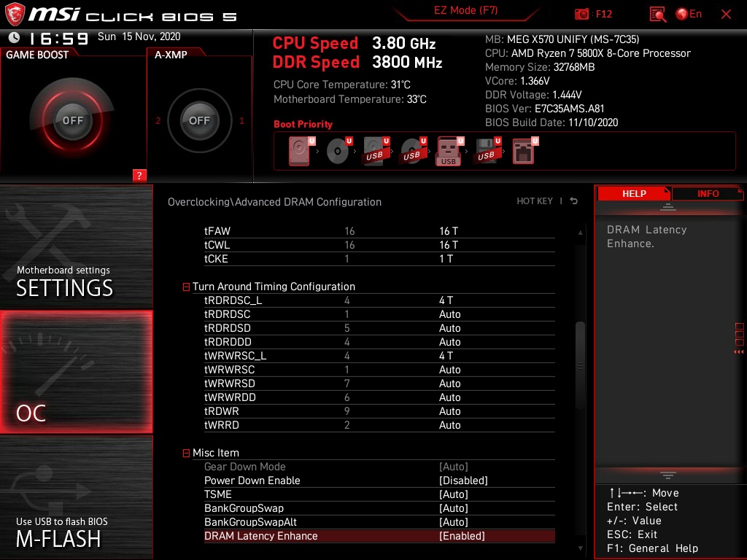The width and height of the screenshot is (747, 560).
Task: Toggle the A-XMP OFF dial
Action: coord(199,120)
